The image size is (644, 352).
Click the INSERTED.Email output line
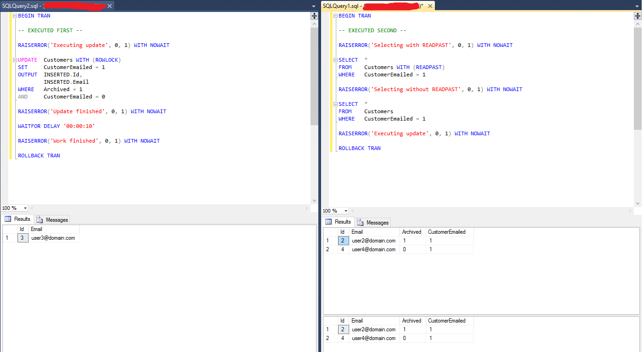tap(66, 82)
